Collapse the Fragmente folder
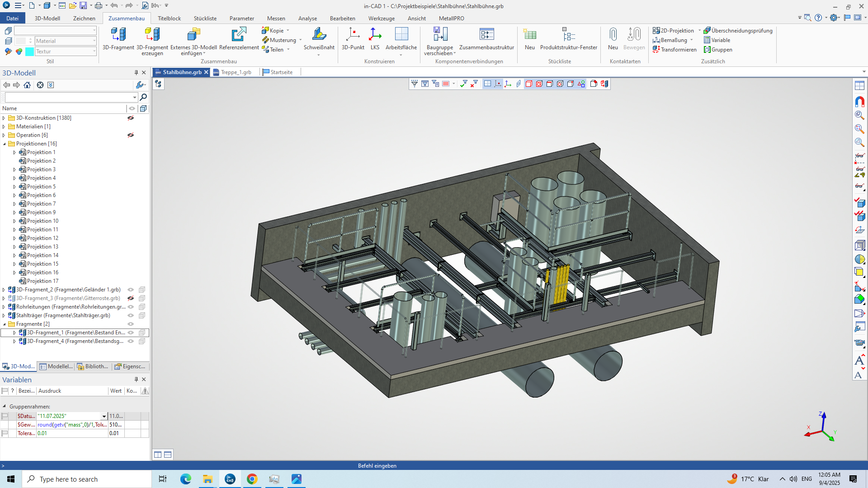The width and height of the screenshot is (868, 488). (x=4, y=324)
